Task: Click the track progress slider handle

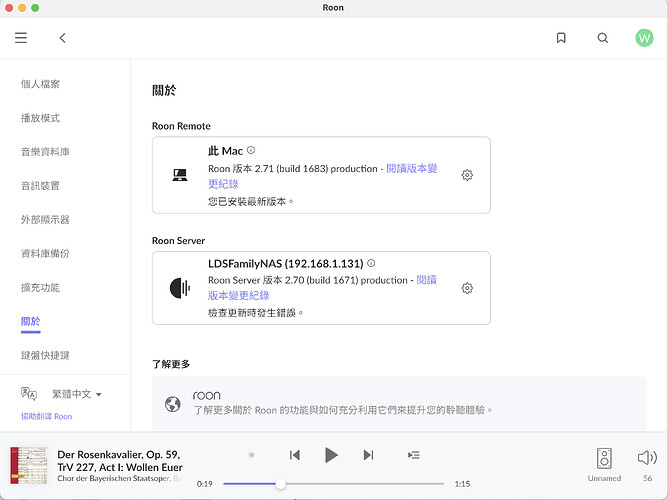Action: tap(280, 484)
